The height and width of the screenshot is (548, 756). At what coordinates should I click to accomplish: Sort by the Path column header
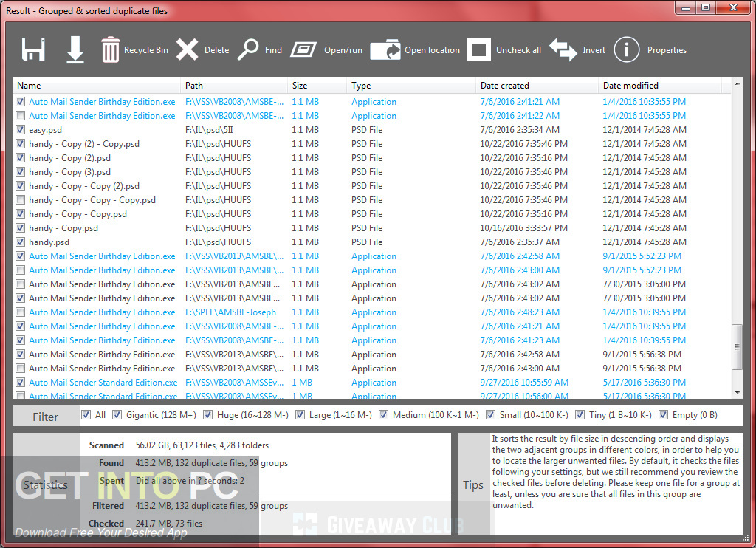pos(234,86)
